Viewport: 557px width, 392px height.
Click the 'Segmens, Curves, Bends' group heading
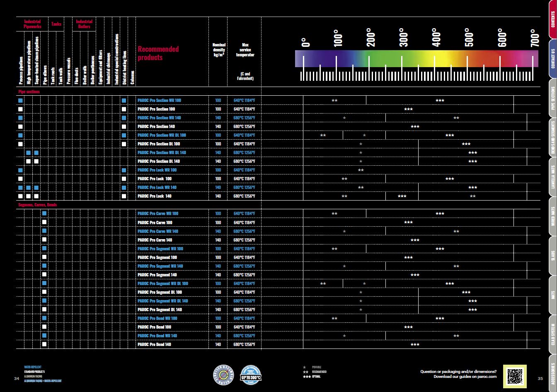pos(38,205)
